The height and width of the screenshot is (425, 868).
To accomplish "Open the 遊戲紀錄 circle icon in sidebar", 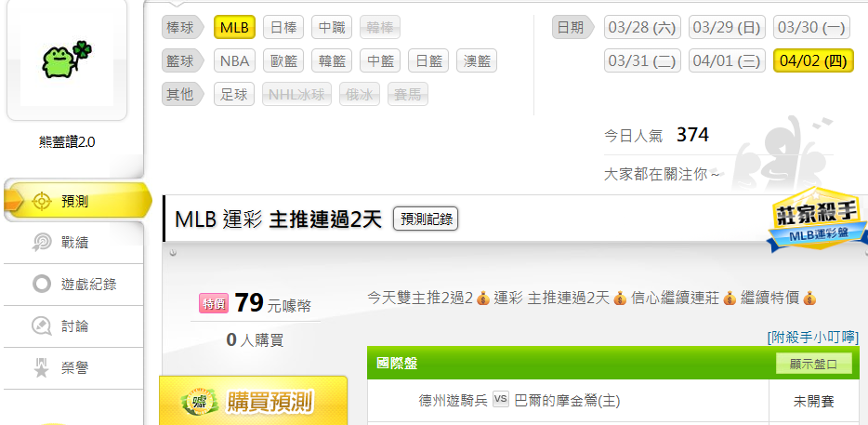I will (42, 285).
